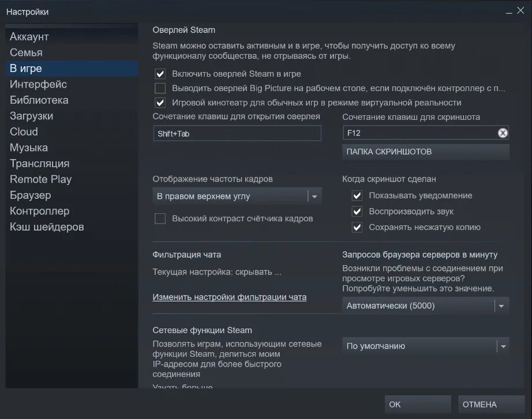Image resolution: width=532 pixels, height=419 pixels.
Task: Toggle Включить оверлей Steam в игре checkbox
Action: 160,74
